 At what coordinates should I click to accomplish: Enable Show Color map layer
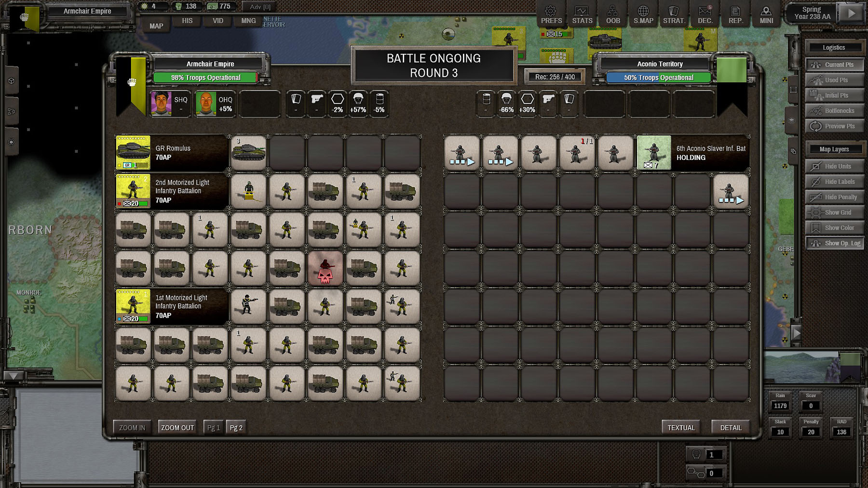point(834,228)
